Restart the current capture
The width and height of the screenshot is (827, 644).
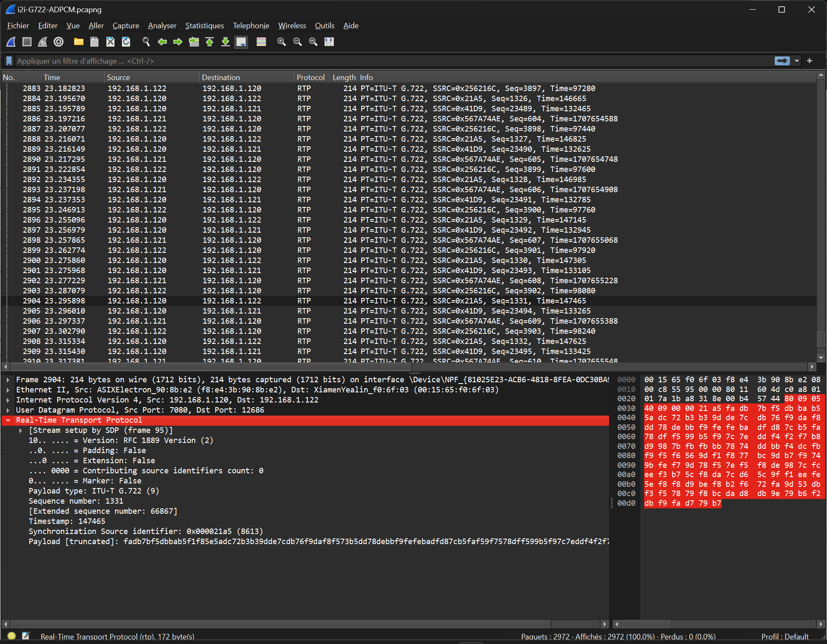pos(43,42)
